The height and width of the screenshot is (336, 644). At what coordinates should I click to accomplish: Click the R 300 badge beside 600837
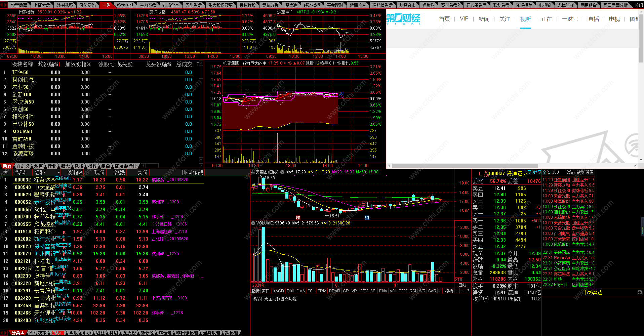click(x=486, y=174)
